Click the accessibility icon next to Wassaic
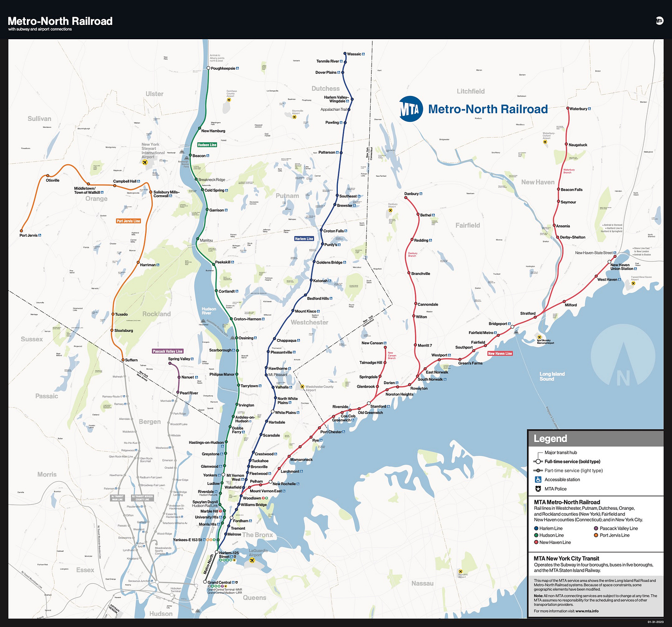 [364, 54]
